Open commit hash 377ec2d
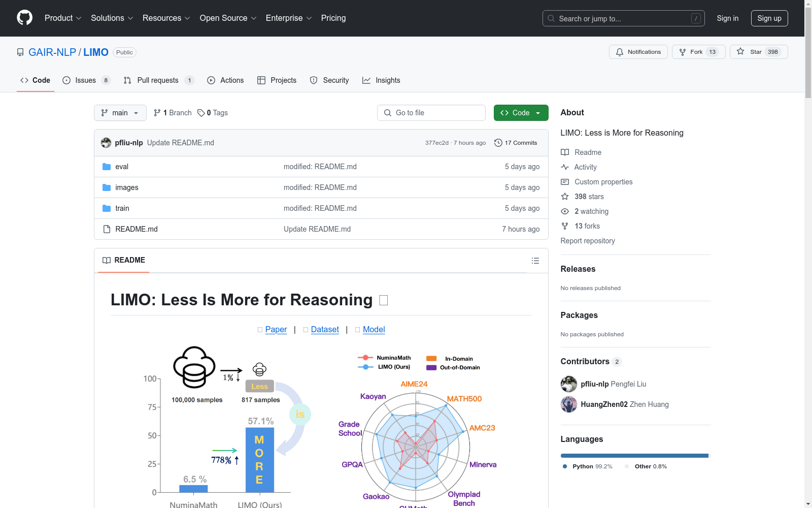The height and width of the screenshot is (508, 812). (437, 143)
